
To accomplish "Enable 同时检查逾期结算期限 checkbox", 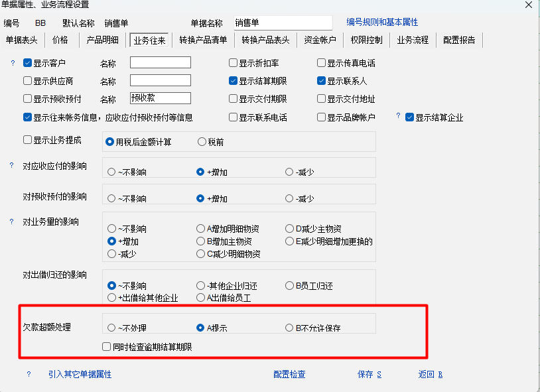I will [106, 346].
